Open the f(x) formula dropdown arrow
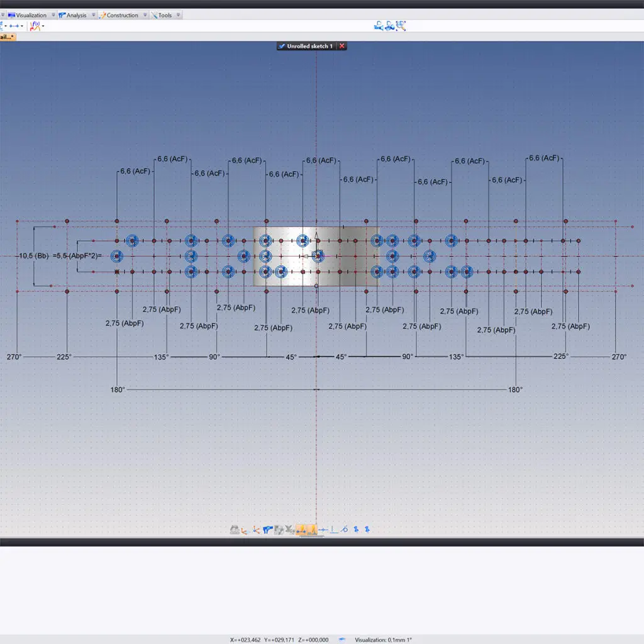This screenshot has width=644, height=644. (x=43, y=26)
